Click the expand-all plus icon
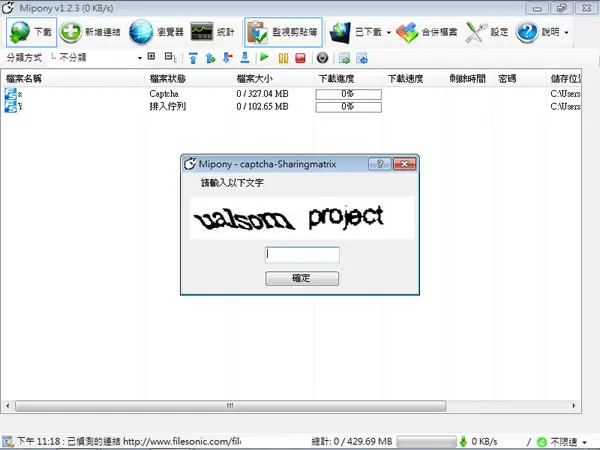Image resolution: width=600 pixels, height=450 pixels. tap(152, 57)
